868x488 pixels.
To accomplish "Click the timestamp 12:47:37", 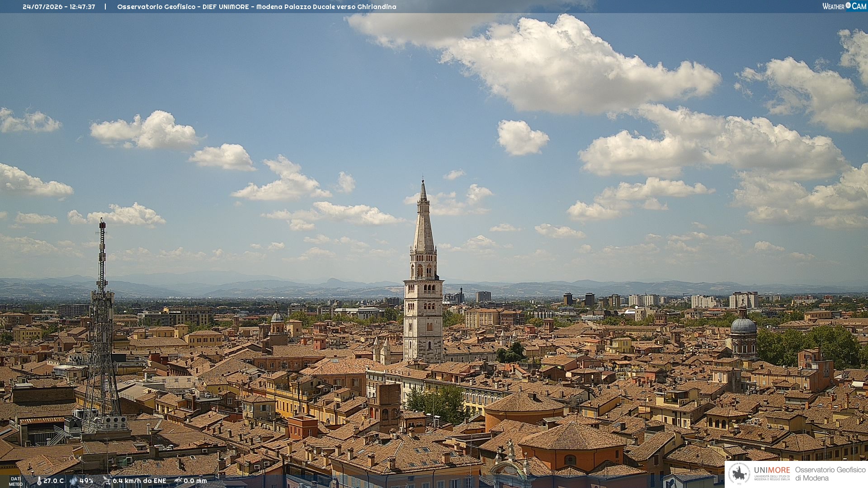I will pyautogui.click(x=82, y=7).
